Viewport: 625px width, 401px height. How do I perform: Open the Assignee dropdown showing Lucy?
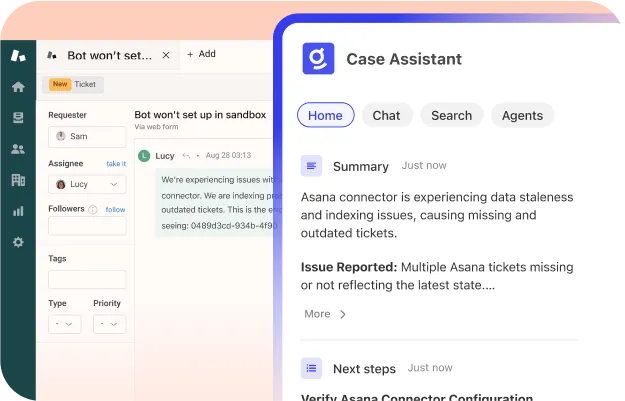click(87, 184)
